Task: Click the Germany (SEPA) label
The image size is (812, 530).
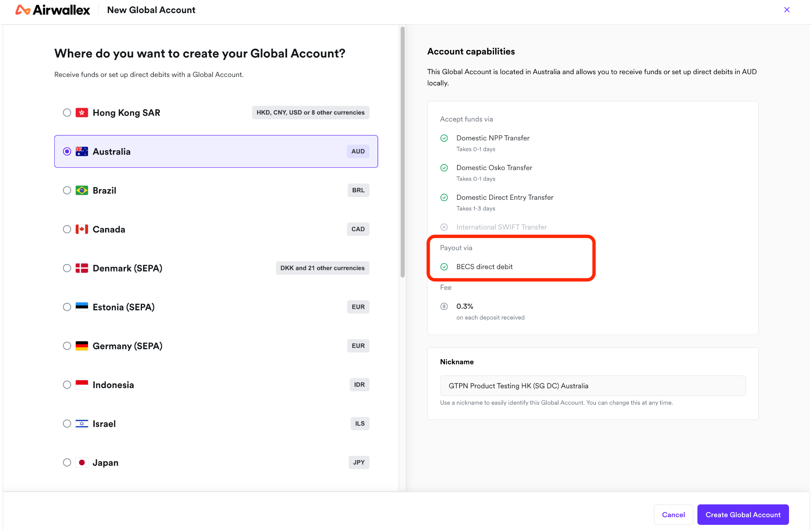Action: click(x=128, y=346)
